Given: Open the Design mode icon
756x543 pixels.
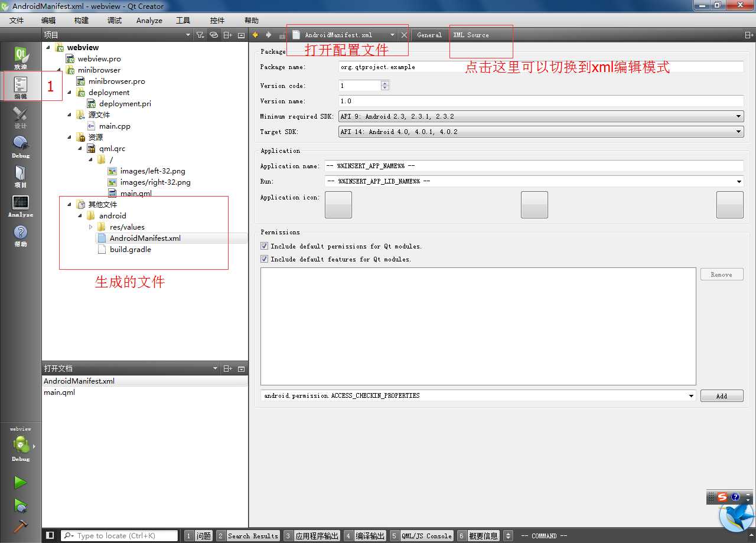Looking at the screenshot, I should [21, 117].
